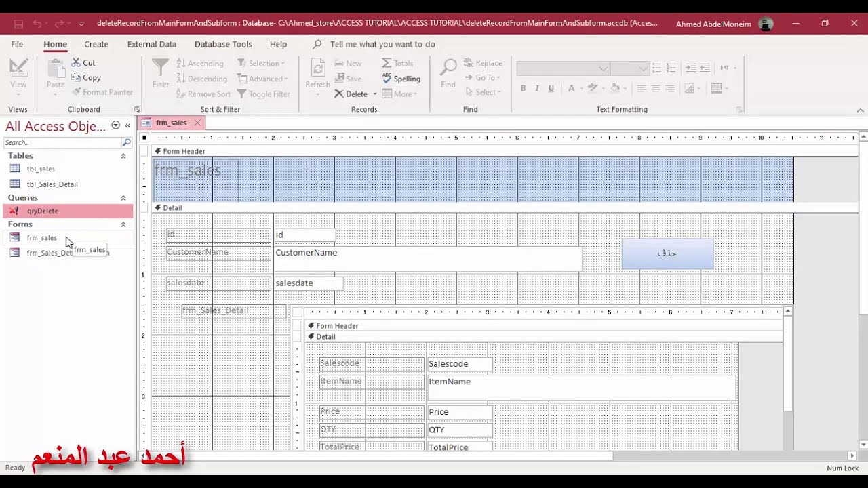Open the View dropdown in Views group
The image size is (868, 488).
click(18, 93)
